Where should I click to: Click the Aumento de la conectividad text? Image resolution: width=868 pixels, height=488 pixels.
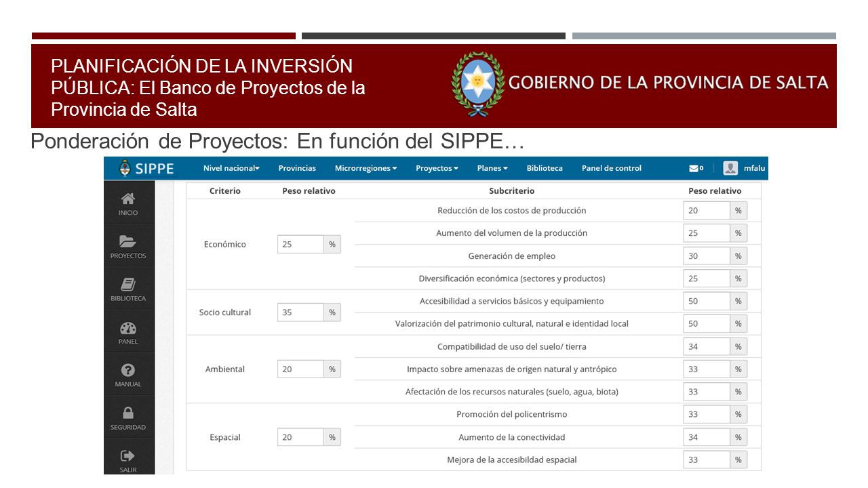click(512, 437)
